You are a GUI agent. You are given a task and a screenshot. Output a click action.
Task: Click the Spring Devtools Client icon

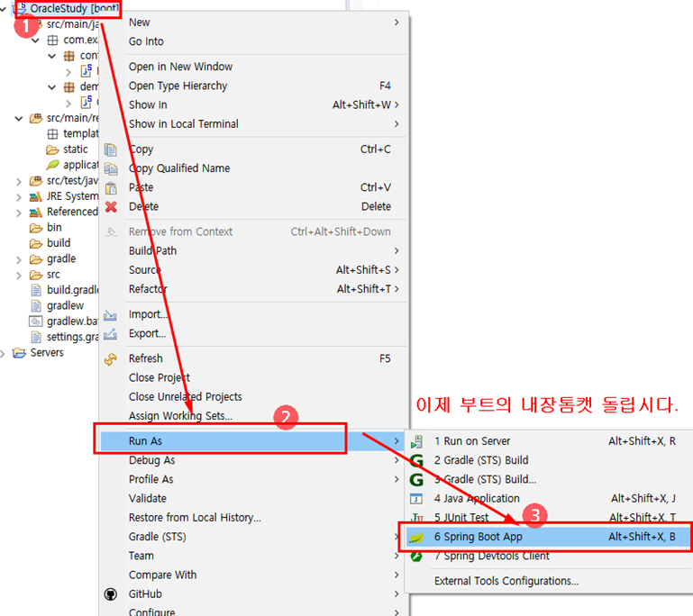point(416,557)
